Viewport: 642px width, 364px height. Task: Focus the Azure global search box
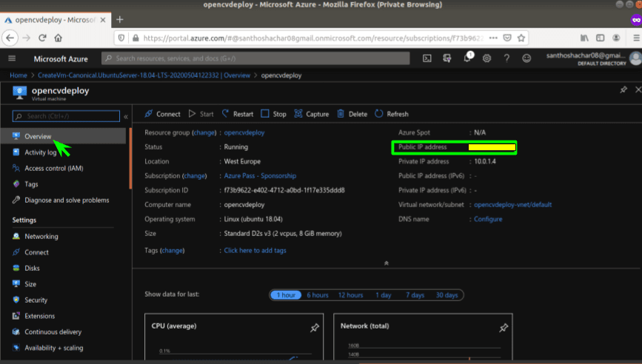click(x=255, y=58)
